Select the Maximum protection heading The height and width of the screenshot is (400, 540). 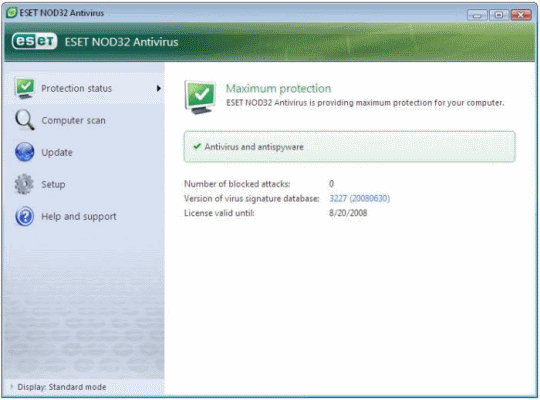pos(278,89)
